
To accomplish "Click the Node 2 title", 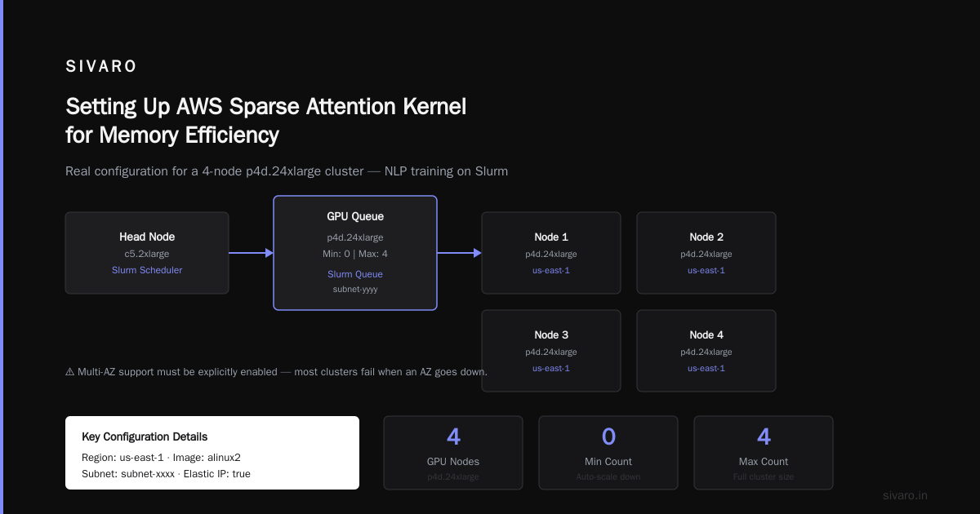I will (x=706, y=237).
